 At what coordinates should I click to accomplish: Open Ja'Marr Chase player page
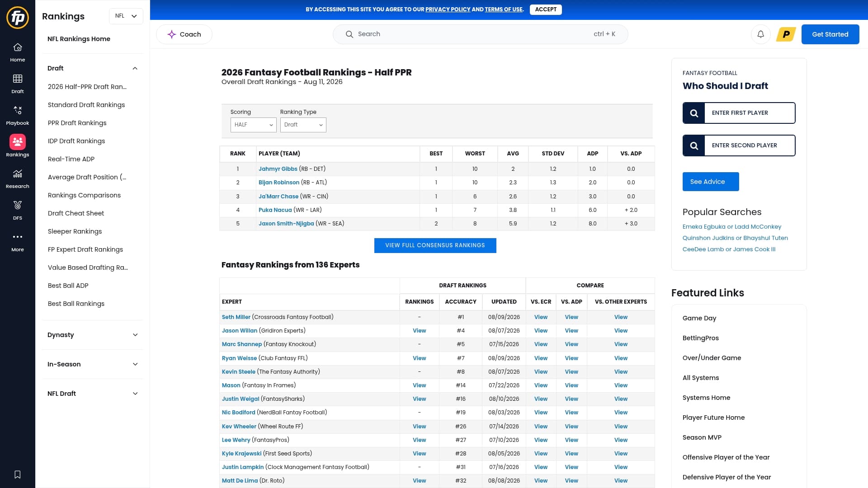pos(278,197)
